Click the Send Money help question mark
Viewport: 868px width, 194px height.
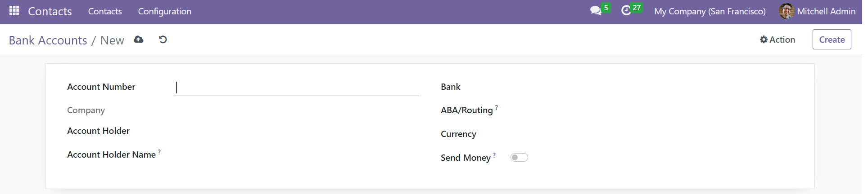(494, 155)
